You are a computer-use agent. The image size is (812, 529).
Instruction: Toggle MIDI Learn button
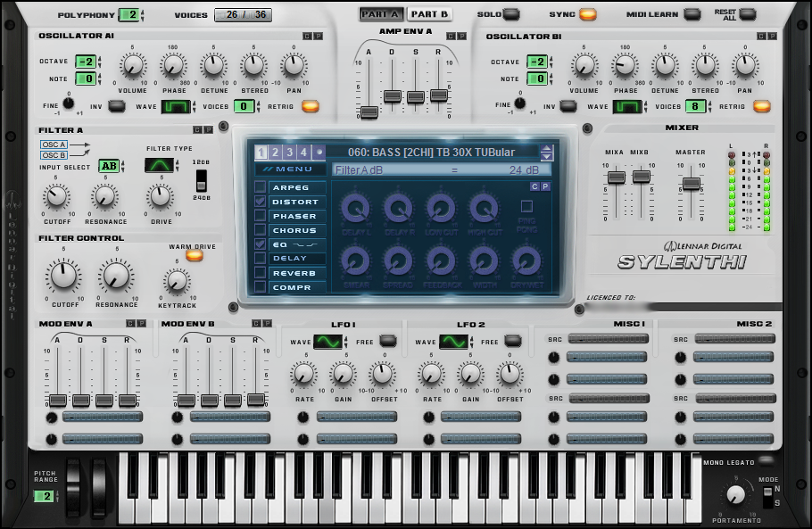(x=692, y=14)
